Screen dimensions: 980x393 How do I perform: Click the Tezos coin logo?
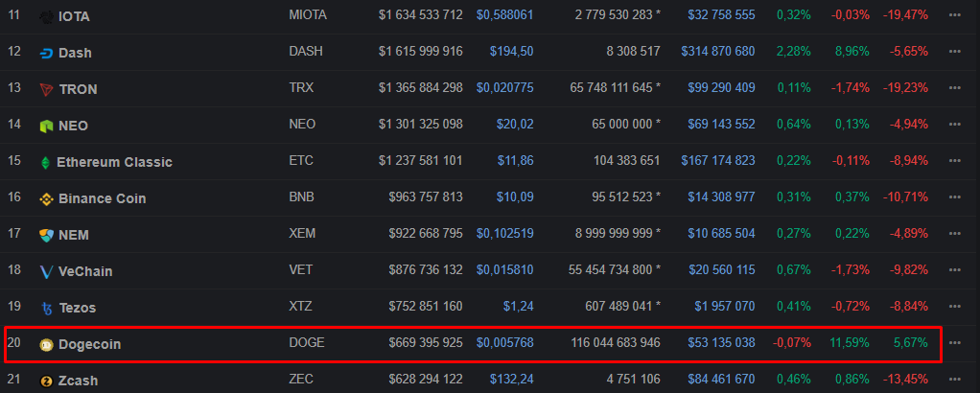[x=46, y=308]
